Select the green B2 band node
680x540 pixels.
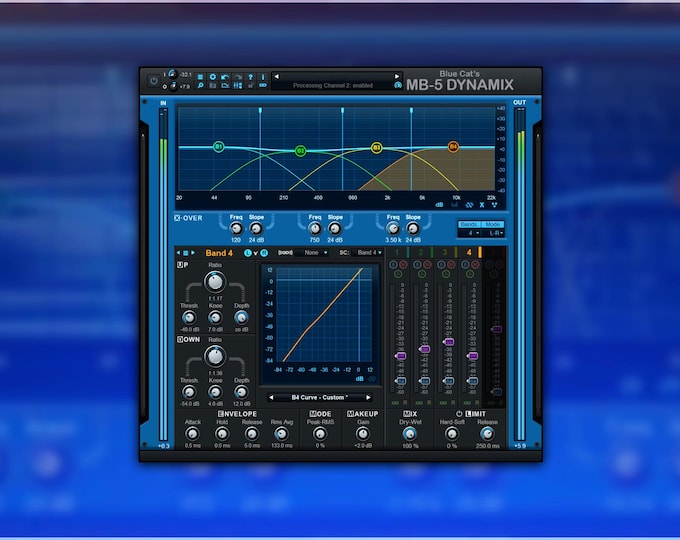click(x=300, y=151)
